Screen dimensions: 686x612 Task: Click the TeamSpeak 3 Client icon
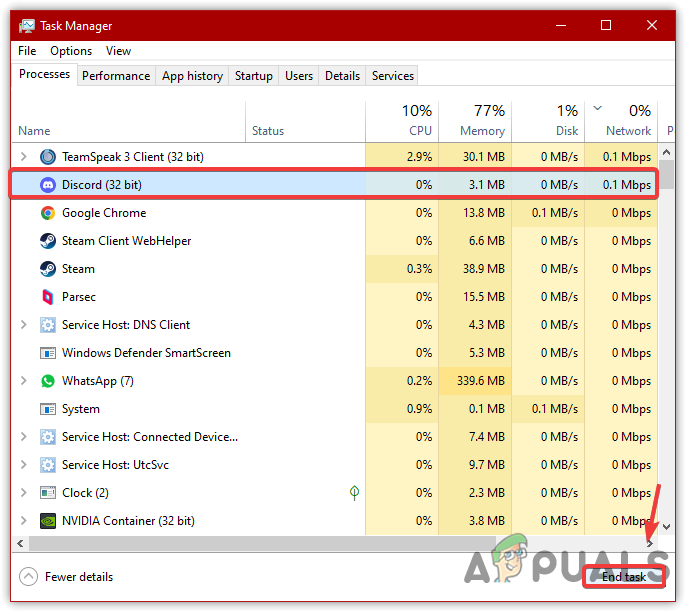tap(48, 157)
